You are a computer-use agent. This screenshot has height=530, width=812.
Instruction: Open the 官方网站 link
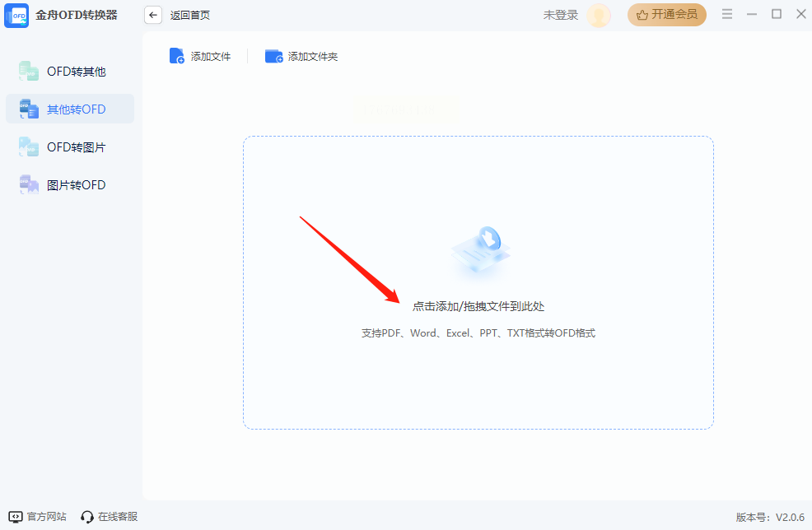[x=47, y=517]
